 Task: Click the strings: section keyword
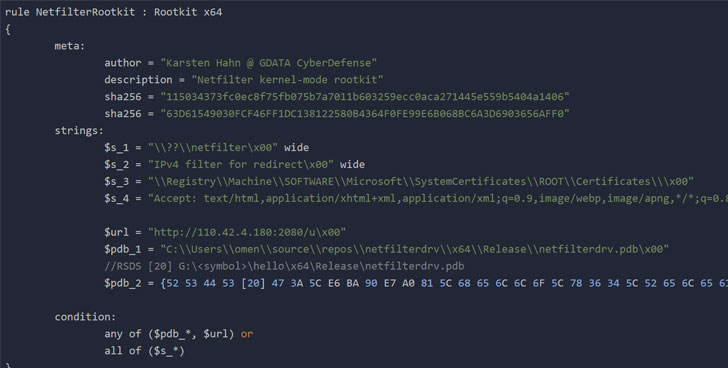[79, 130]
